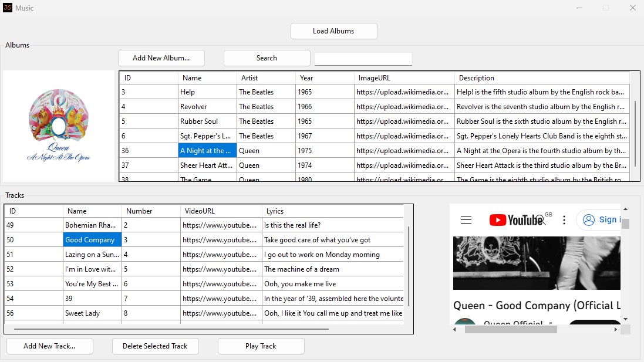Select the Sheer Heart Att... album cell
The height and width of the screenshot is (362, 644).
pyautogui.click(x=207, y=165)
